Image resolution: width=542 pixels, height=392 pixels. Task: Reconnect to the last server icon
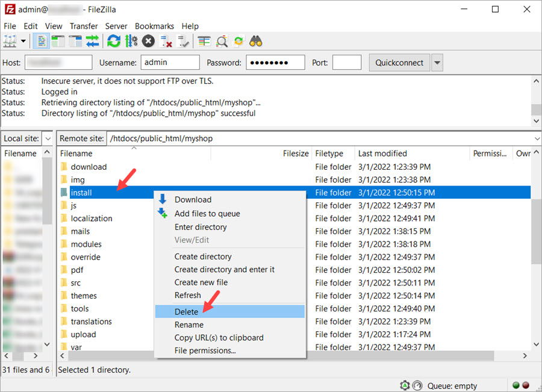[x=183, y=42]
